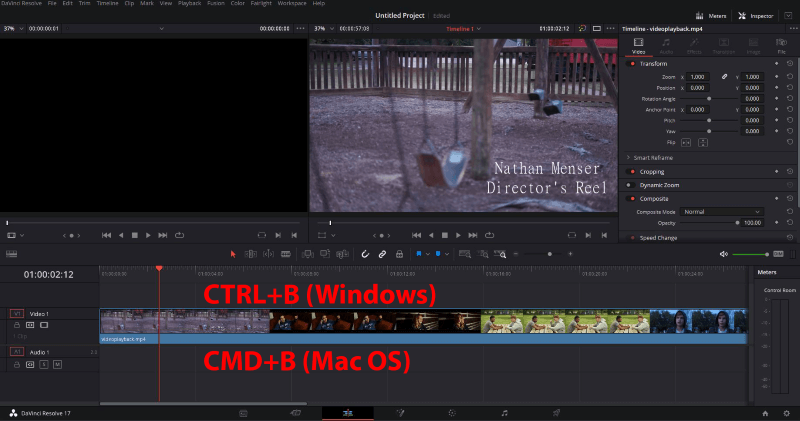Toggle the DIM audio button
This screenshot has width=800, height=421.
tap(778, 254)
